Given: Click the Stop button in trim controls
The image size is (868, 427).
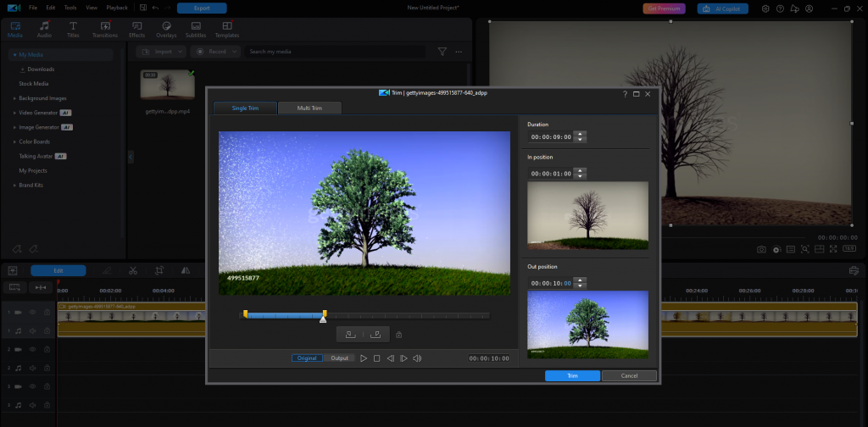Looking at the screenshot, I should pyautogui.click(x=377, y=358).
